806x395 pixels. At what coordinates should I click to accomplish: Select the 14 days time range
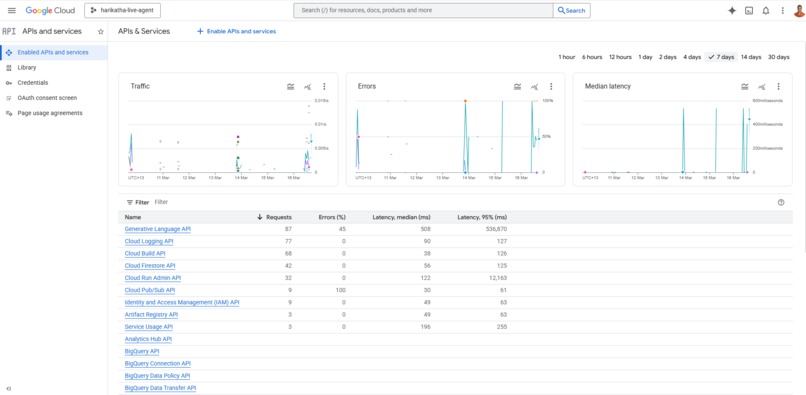pos(751,57)
